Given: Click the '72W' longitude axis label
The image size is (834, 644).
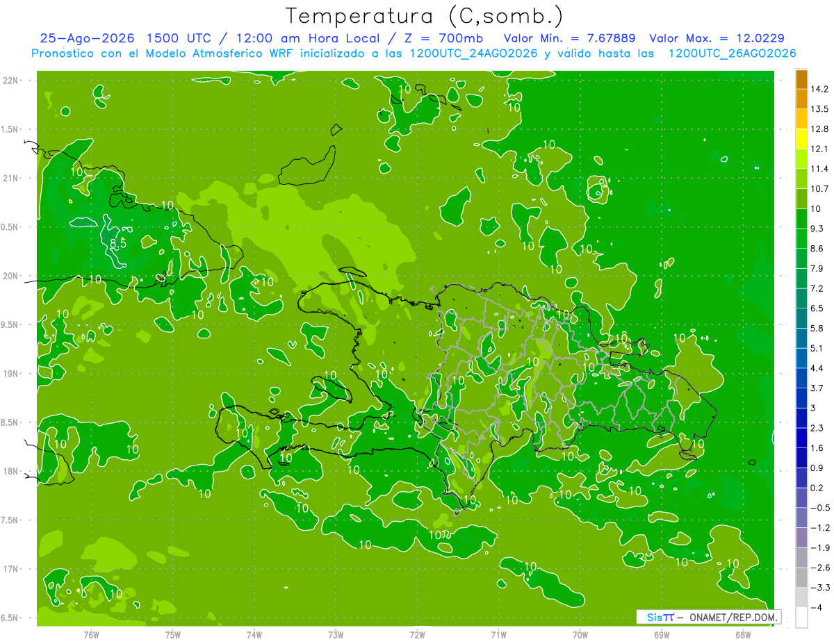Looking at the screenshot, I should [417, 634].
